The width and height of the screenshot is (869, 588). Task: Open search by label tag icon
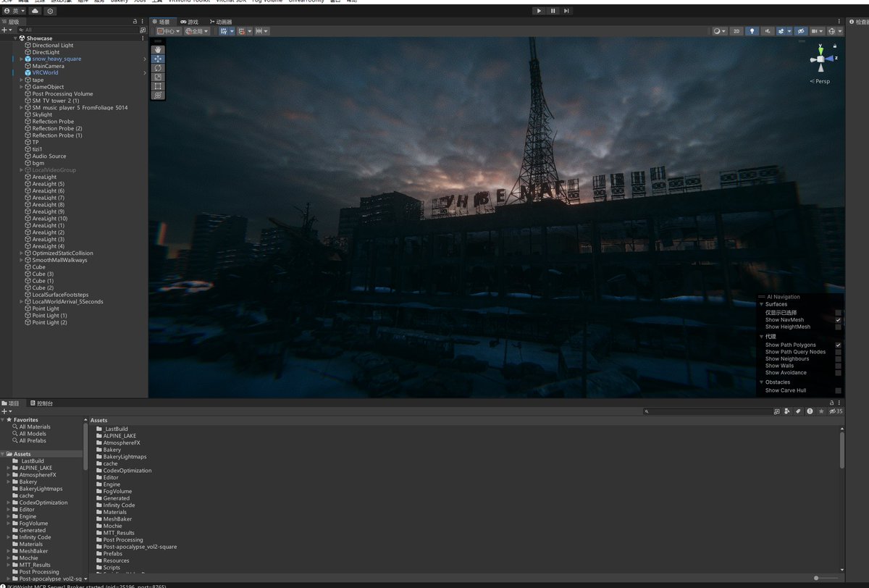(798, 411)
